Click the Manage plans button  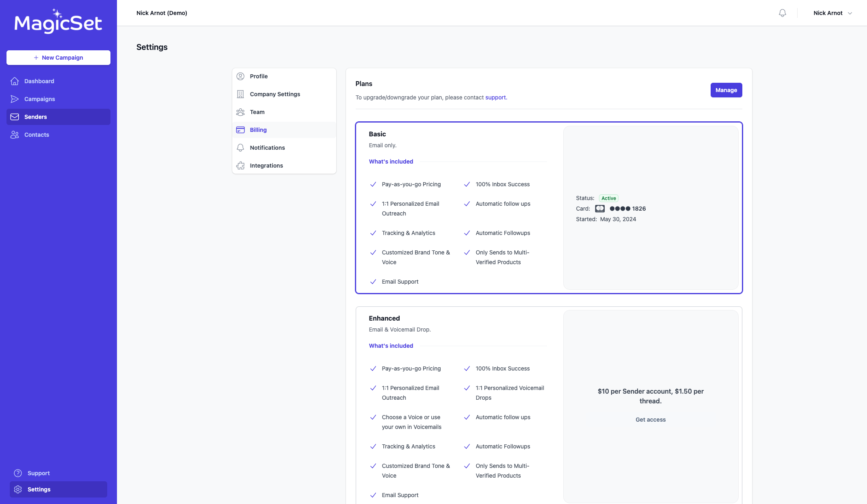click(x=726, y=90)
